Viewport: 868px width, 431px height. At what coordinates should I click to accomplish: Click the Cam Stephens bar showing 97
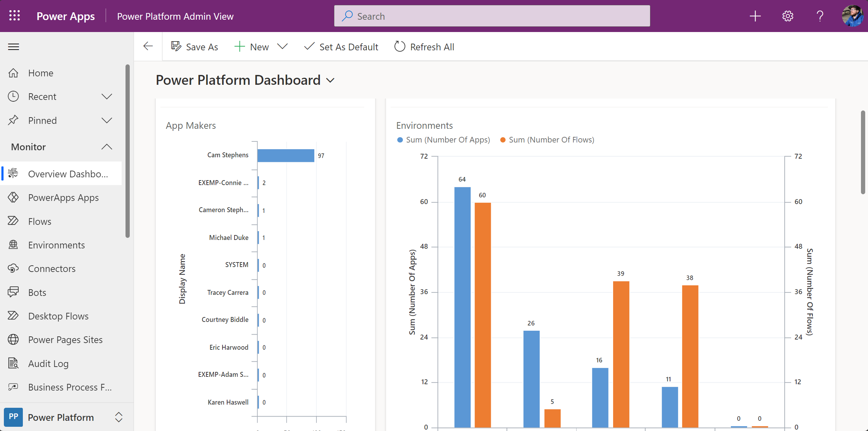286,156
